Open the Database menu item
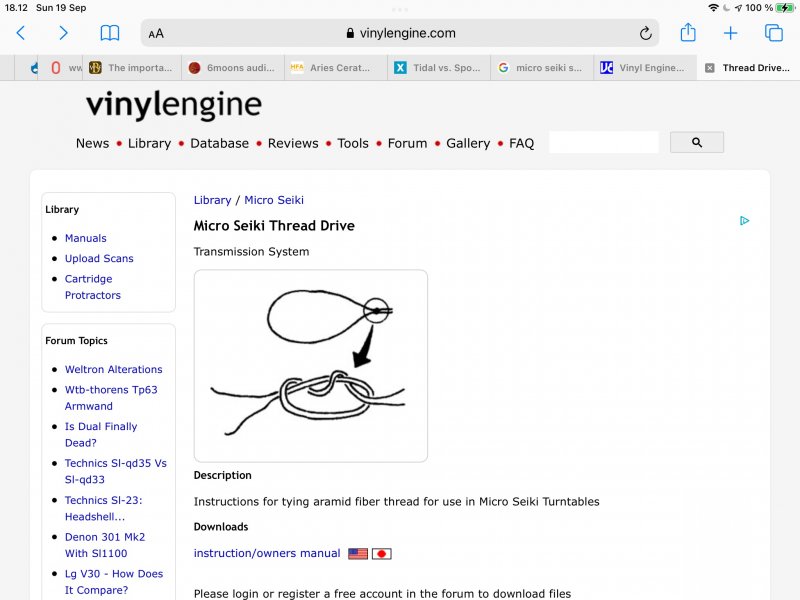Image resolution: width=800 pixels, height=600 pixels. (219, 143)
